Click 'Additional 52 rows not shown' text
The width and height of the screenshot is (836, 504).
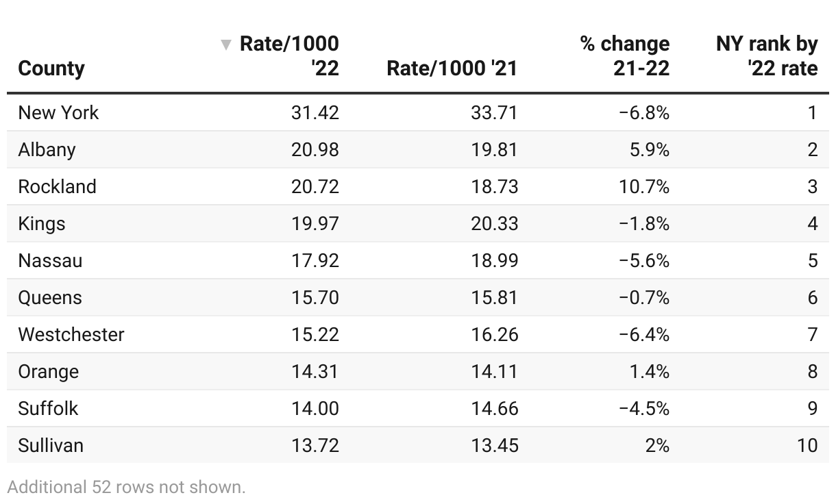(126, 488)
